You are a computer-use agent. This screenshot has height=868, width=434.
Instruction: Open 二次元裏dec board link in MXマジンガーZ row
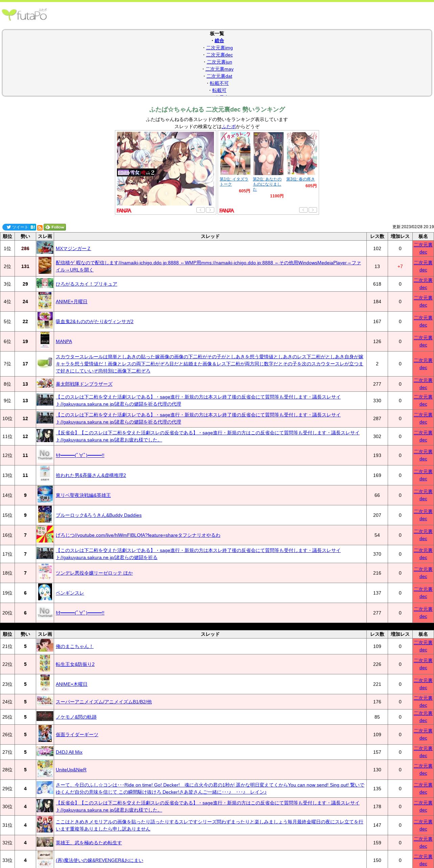(x=423, y=248)
